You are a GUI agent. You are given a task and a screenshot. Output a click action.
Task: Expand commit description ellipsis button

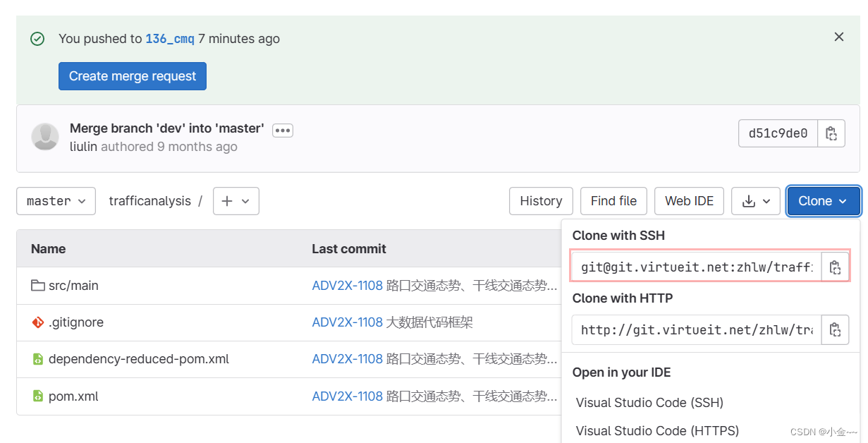pyautogui.click(x=283, y=131)
